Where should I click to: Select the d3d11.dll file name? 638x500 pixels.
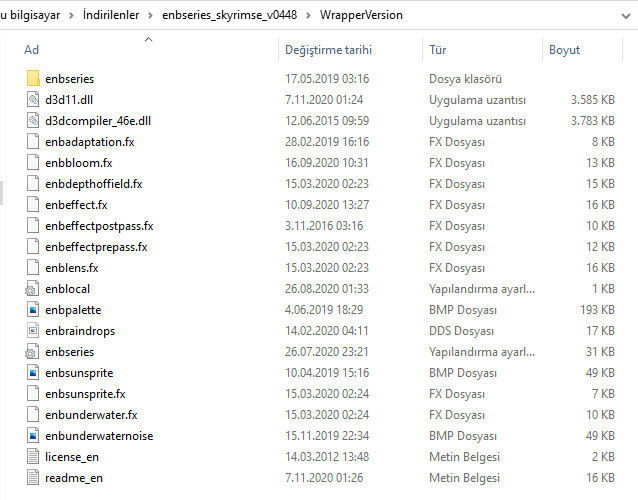(x=69, y=100)
